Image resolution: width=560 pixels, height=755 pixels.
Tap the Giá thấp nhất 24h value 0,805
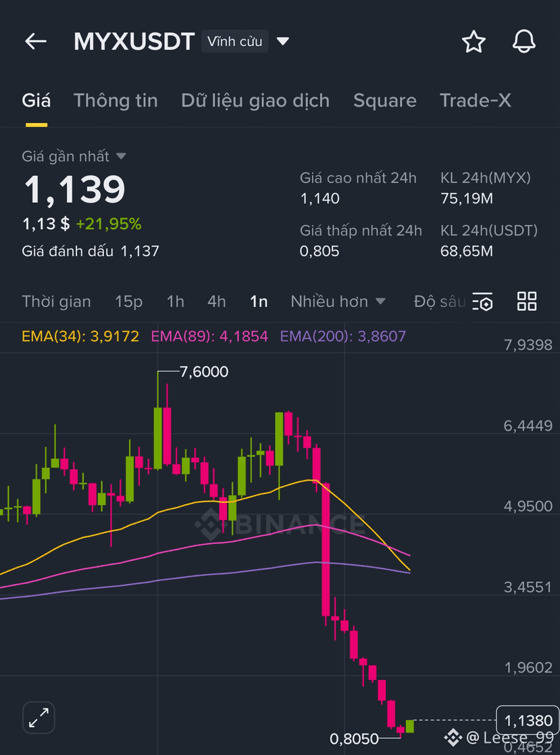point(320,251)
